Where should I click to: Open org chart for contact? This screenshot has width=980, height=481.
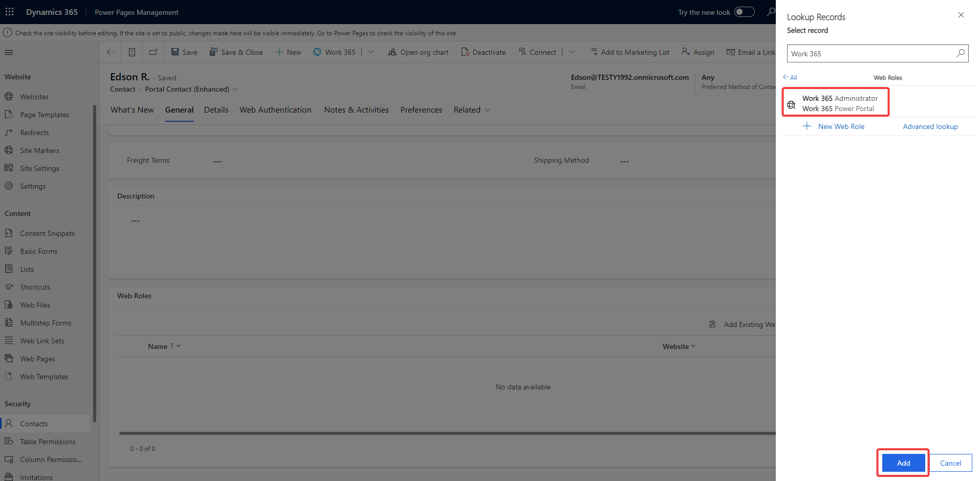pyautogui.click(x=418, y=52)
